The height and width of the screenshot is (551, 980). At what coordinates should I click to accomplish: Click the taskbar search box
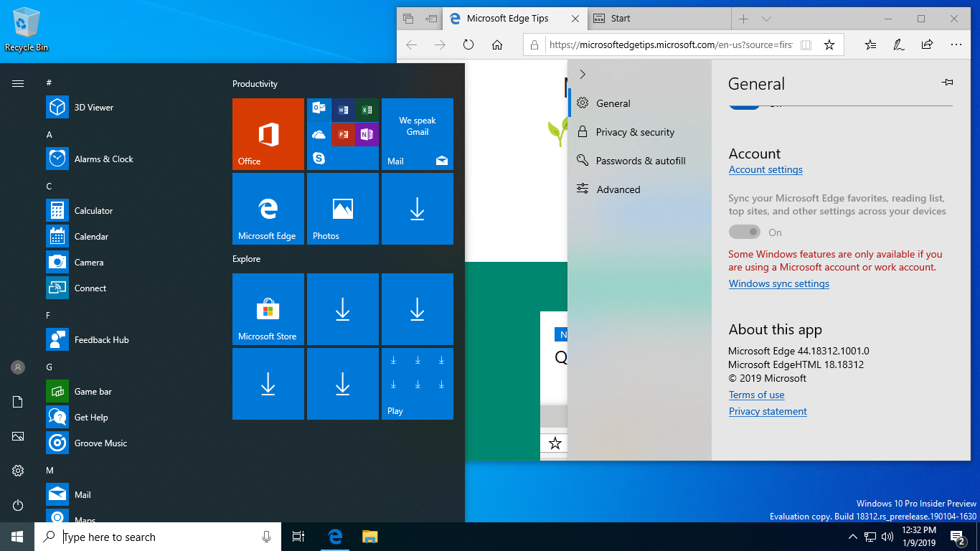coord(159,537)
